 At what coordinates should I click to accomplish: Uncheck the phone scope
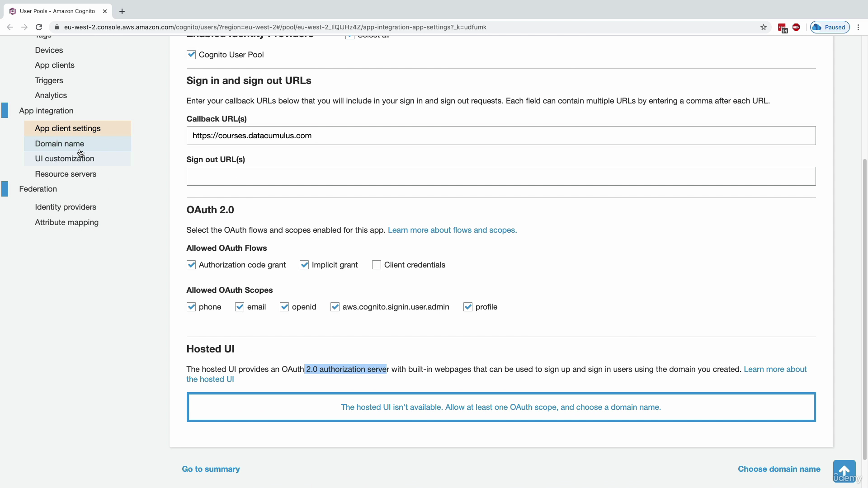tap(191, 307)
